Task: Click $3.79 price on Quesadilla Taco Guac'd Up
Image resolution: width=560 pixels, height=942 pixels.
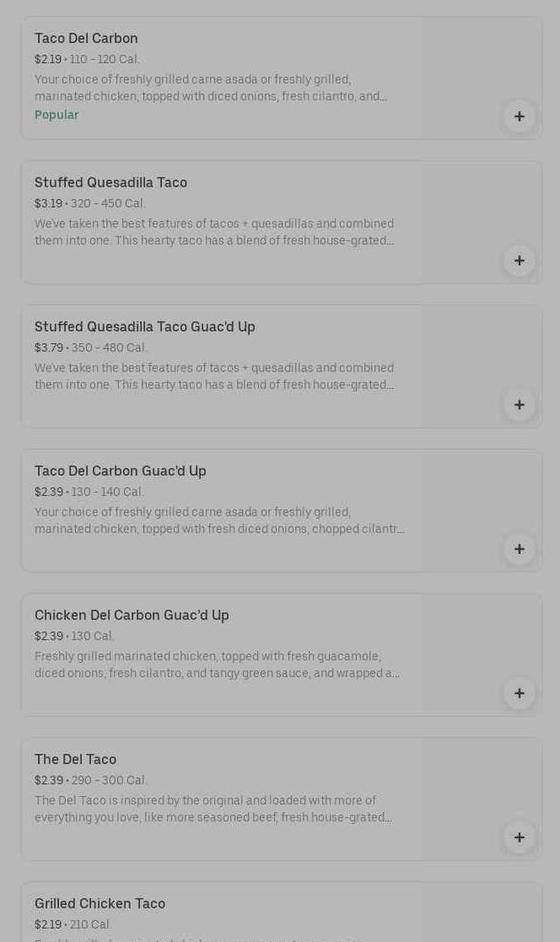Action: tap(48, 347)
